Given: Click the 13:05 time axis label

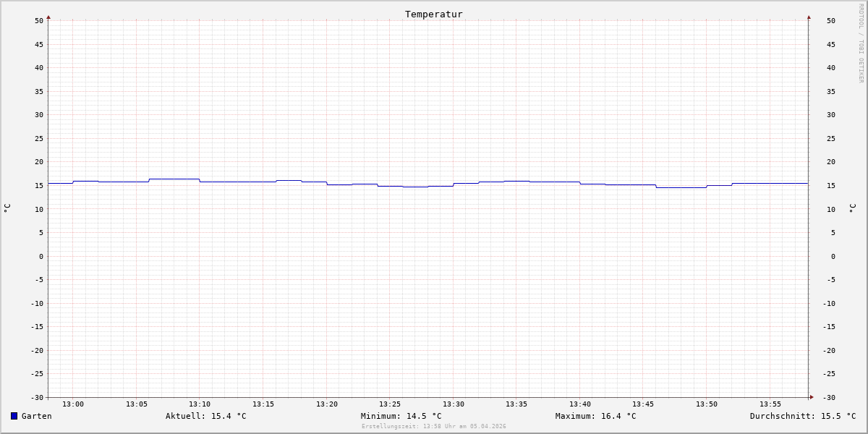Looking at the screenshot, I should [x=137, y=404].
